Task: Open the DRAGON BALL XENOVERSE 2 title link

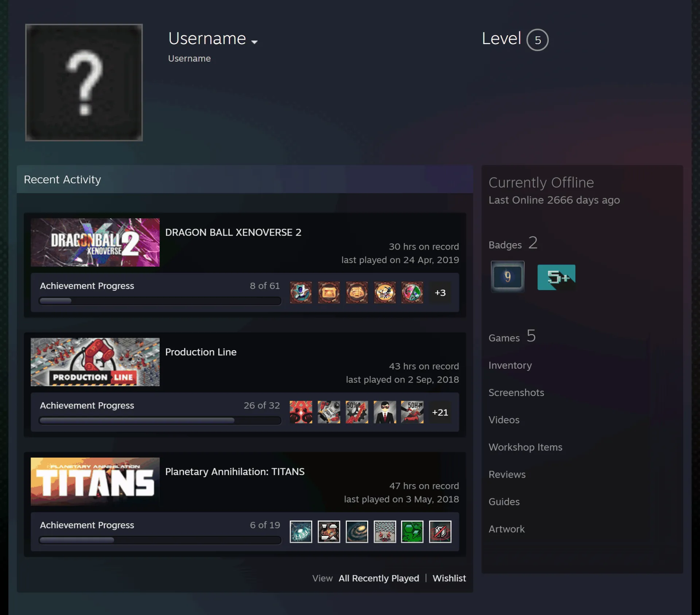Action: tap(233, 232)
